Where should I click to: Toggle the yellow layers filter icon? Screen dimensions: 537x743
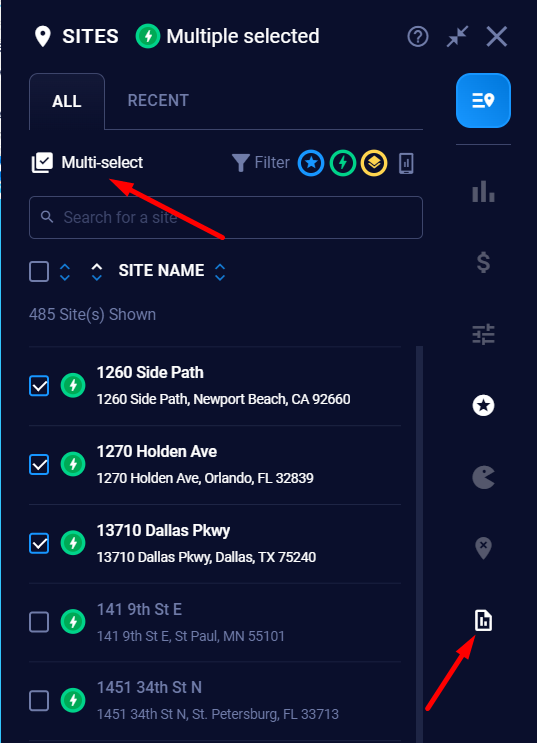coord(374,163)
